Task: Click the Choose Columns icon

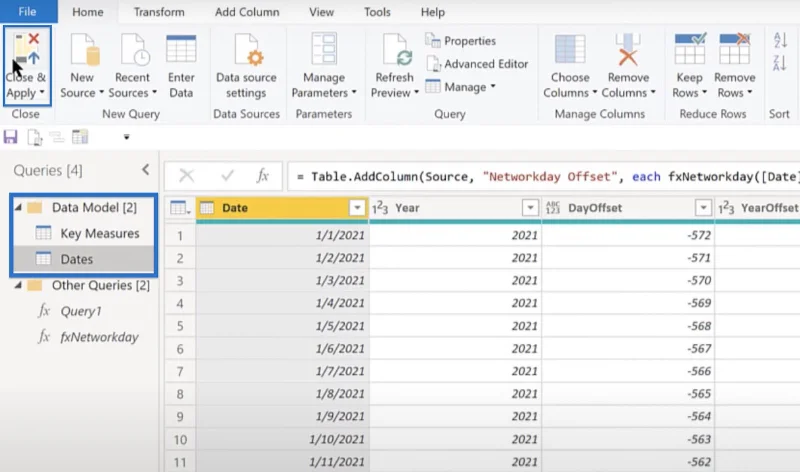Action: [x=570, y=49]
